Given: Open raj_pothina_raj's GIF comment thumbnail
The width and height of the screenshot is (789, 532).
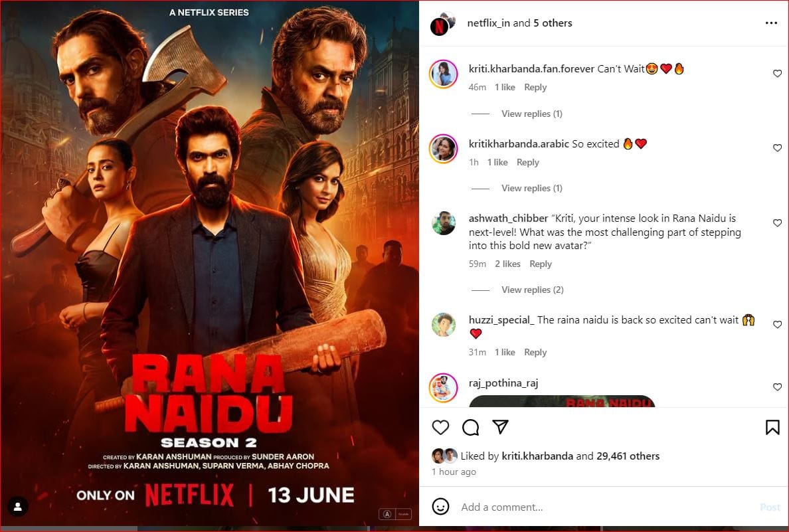Looking at the screenshot, I should [x=562, y=401].
